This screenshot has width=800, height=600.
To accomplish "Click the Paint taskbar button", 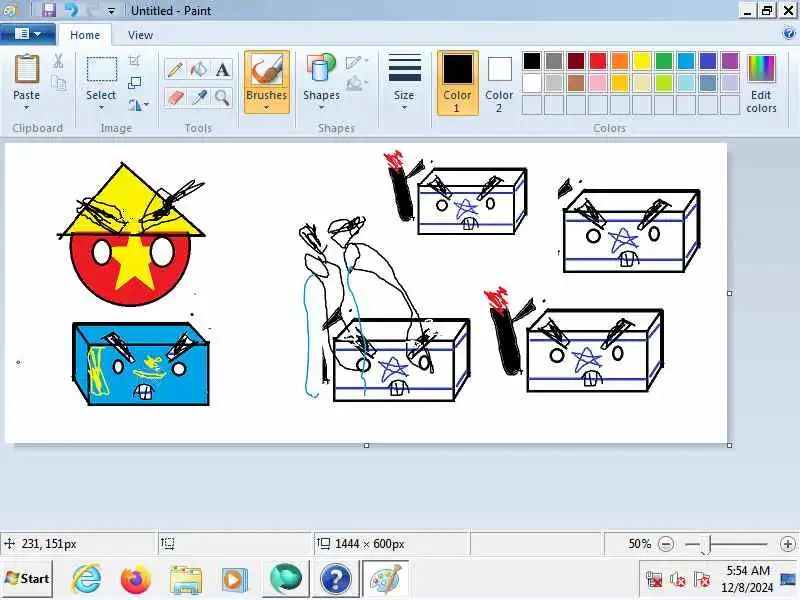I will [385, 579].
